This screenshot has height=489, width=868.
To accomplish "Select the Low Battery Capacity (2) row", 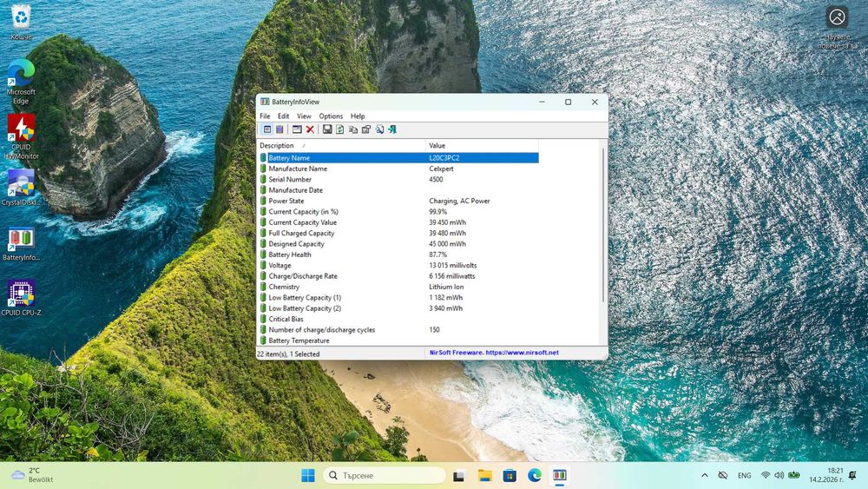I will pyautogui.click(x=398, y=308).
